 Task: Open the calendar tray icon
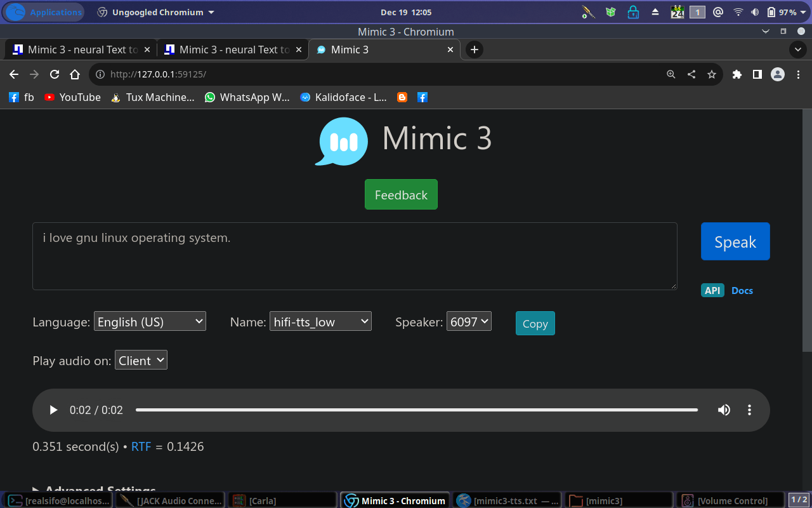pyautogui.click(x=677, y=12)
